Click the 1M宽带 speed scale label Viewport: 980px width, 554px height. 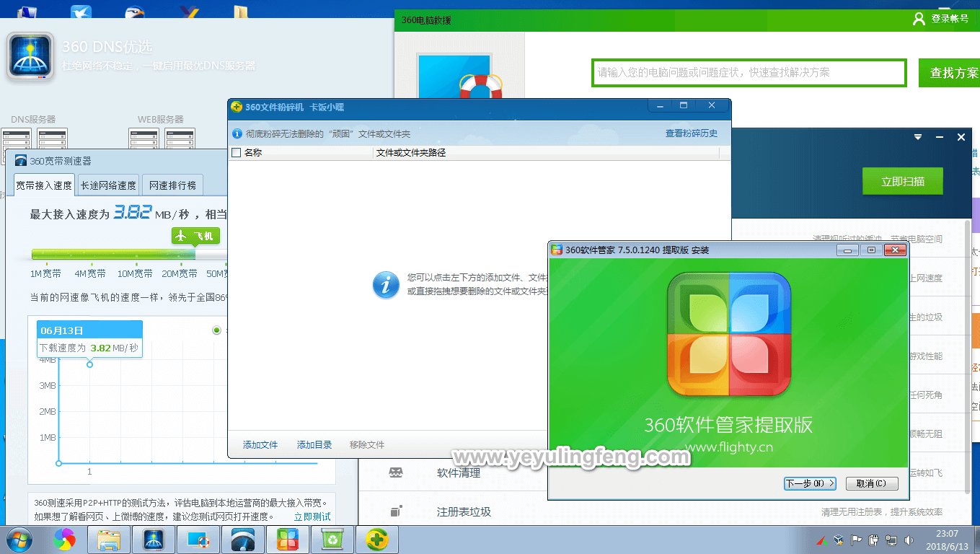click(45, 274)
